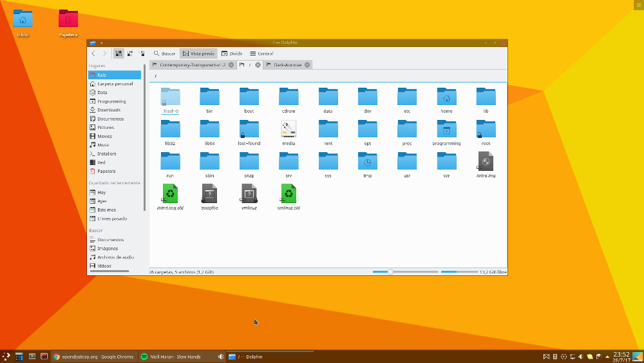Select the boot folder
Image resolution: width=644 pixels, height=363 pixels.
pos(249,101)
